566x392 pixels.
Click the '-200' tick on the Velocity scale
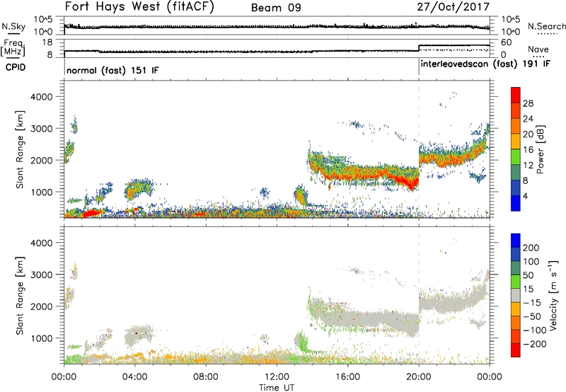[x=534, y=344]
